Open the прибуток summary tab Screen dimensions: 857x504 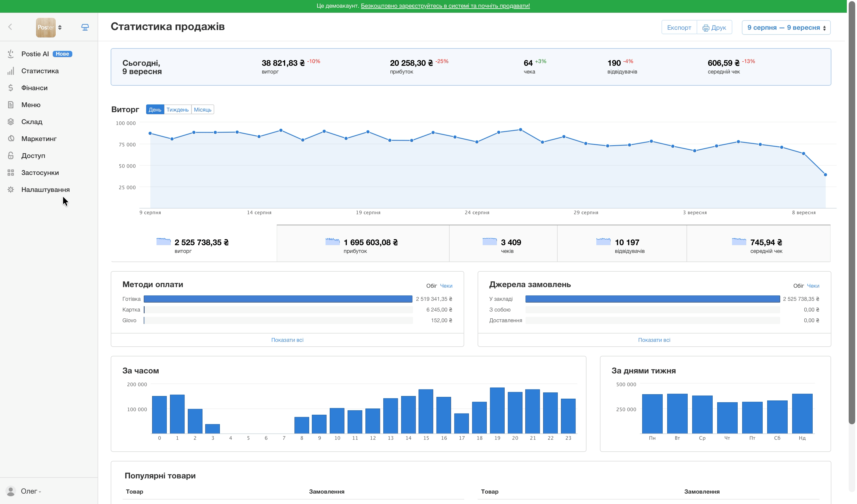363,243
